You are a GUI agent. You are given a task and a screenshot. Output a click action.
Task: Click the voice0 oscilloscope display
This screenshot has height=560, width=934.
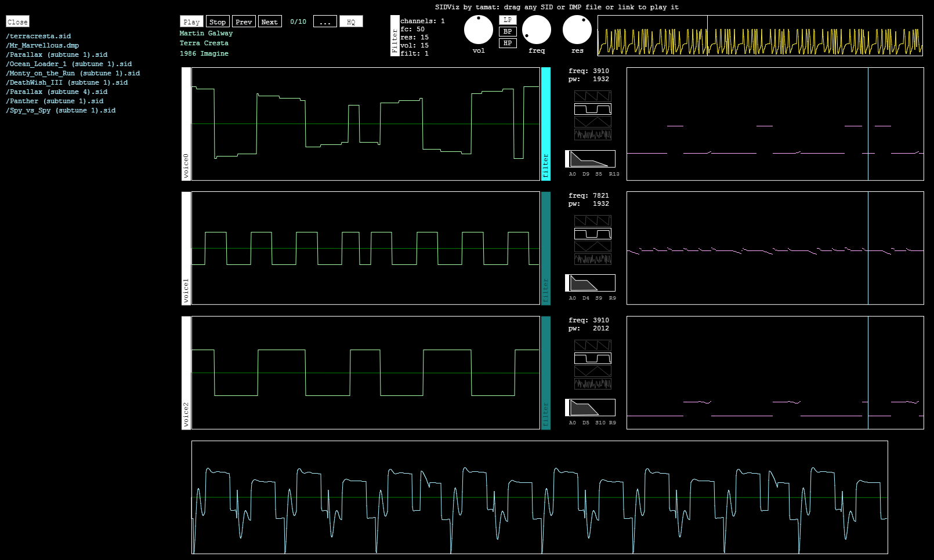pos(365,124)
